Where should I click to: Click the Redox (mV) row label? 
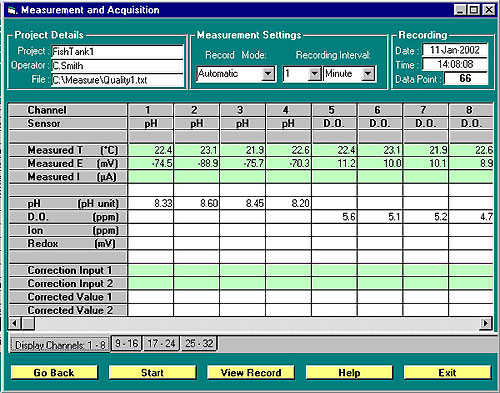(x=68, y=243)
